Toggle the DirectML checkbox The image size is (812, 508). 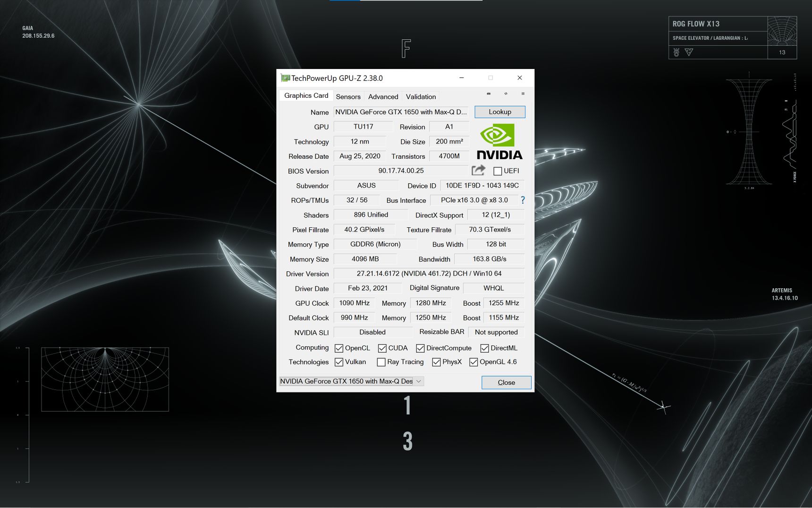point(484,348)
